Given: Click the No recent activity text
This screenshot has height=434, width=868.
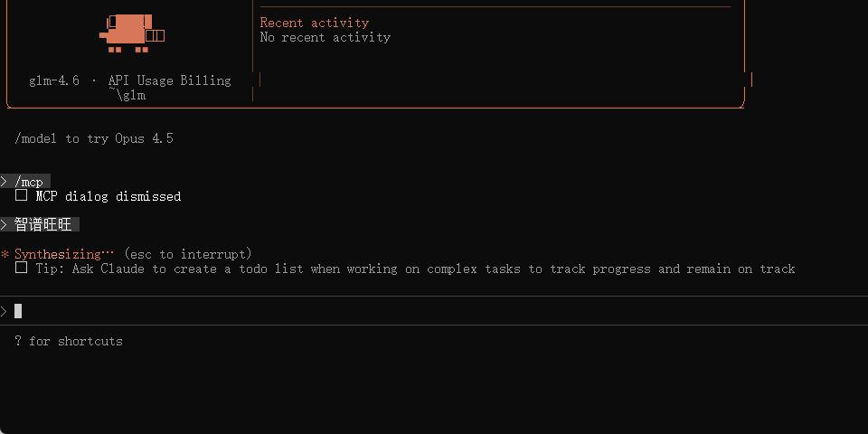Looking at the screenshot, I should point(325,37).
